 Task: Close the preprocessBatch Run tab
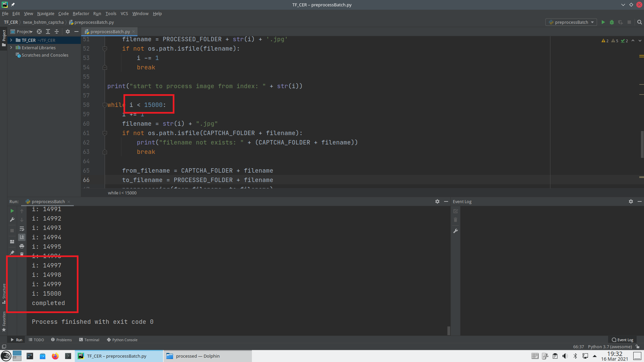point(69,201)
